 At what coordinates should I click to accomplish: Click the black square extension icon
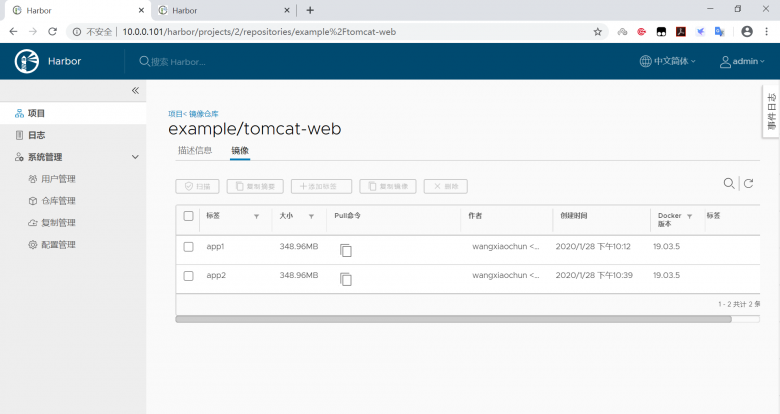(661, 32)
